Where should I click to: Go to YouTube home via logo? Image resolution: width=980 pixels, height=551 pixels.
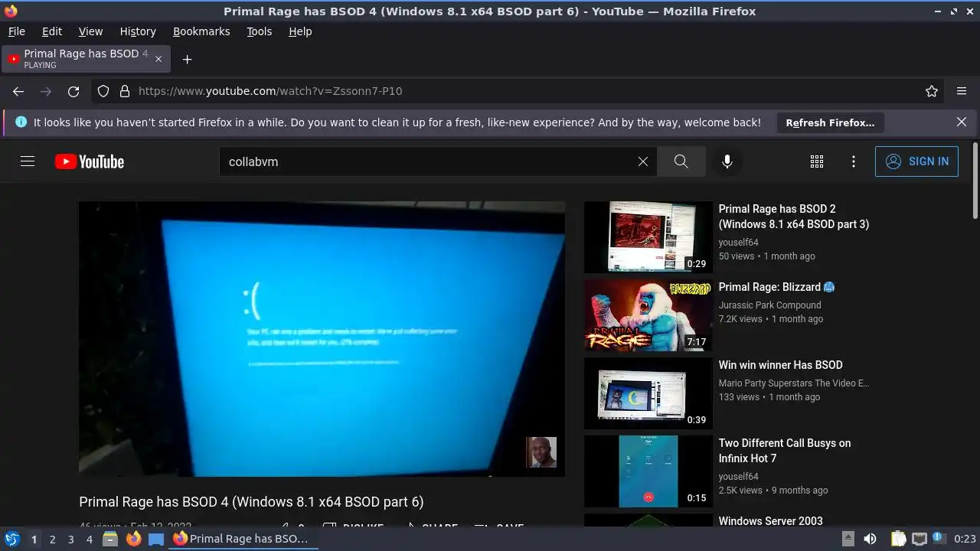[90, 161]
